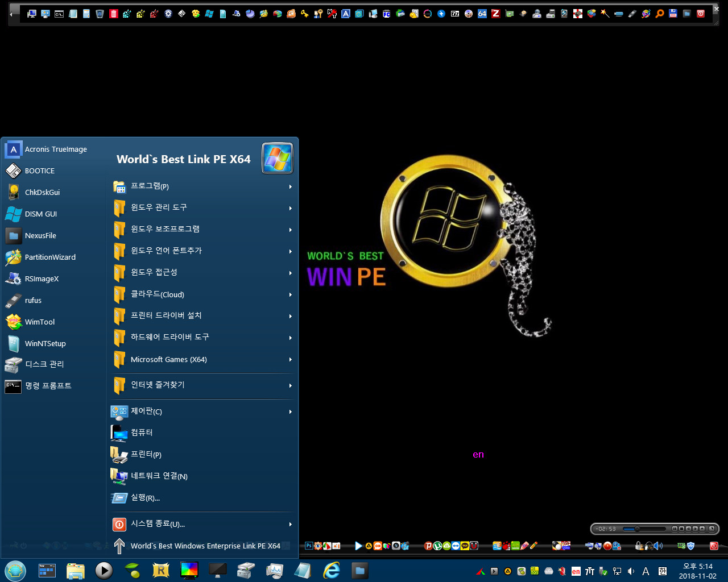The height and width of the screenshot is (582, 728).
Task: Expand the 시스템 종료(U) options
Action: pyautogui.click(x=203, y=524)
